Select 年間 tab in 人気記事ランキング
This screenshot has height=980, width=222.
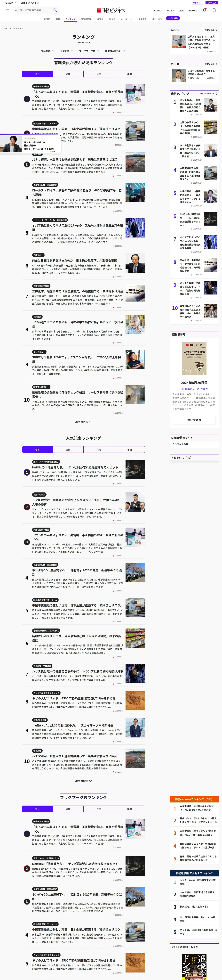130,450
